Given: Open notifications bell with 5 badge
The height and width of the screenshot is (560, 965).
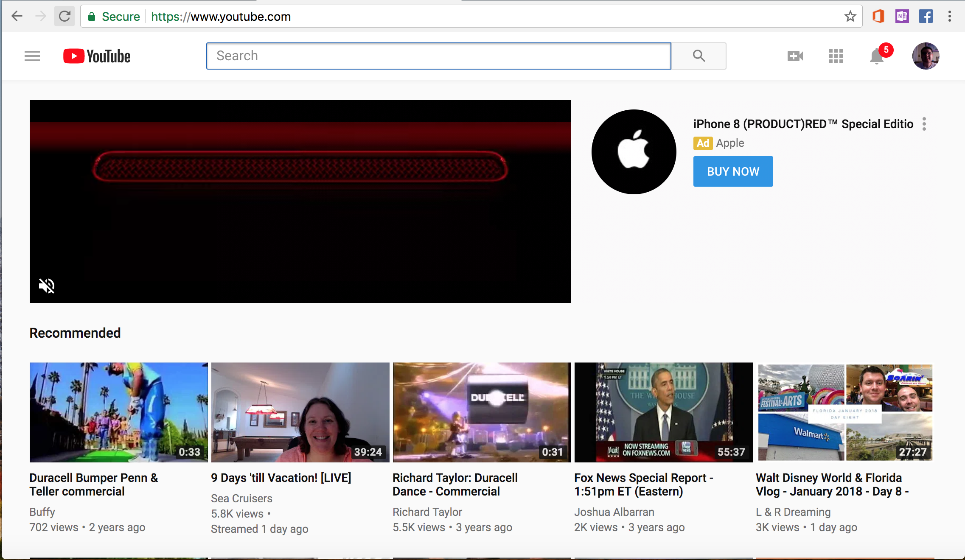Looking at the screenshot, I should click(x=877, y=56).
